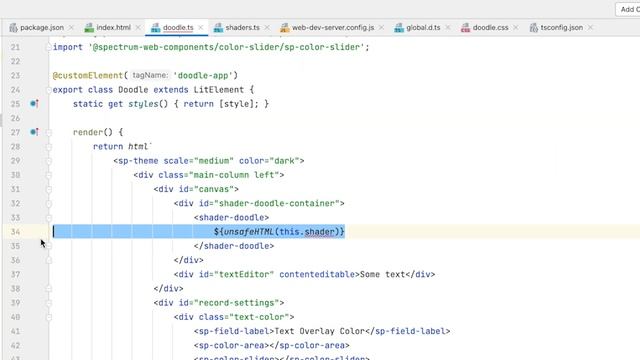
Task: Click the global.d.ts file icon
Action: [x=399, y=27]
